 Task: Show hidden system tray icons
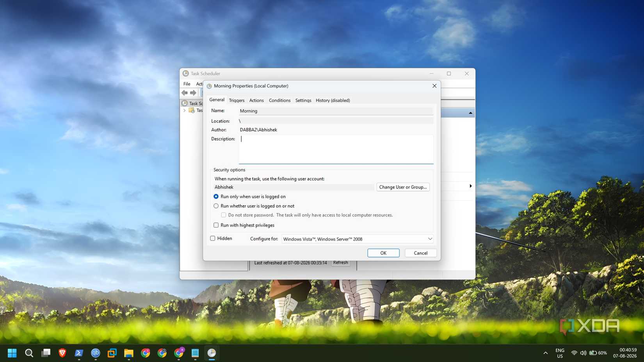click(x=545, y=353)
